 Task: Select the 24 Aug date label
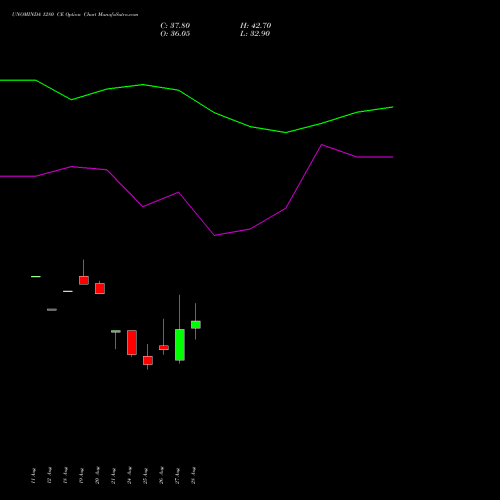(129, 476)
